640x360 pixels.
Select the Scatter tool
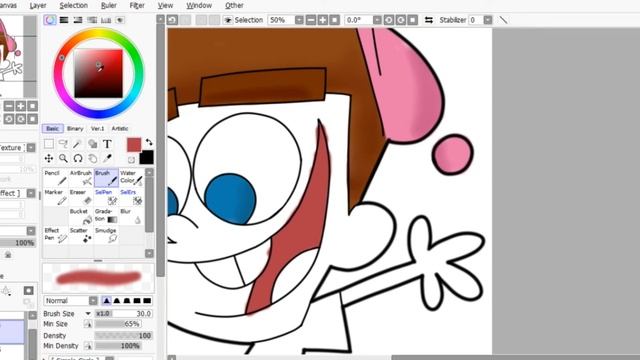(x=81, y=236)
